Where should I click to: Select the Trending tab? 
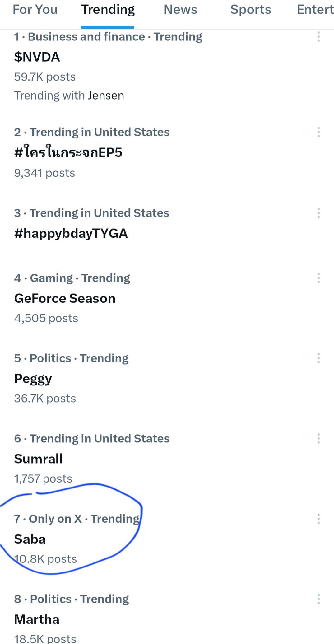click(108, 10)
